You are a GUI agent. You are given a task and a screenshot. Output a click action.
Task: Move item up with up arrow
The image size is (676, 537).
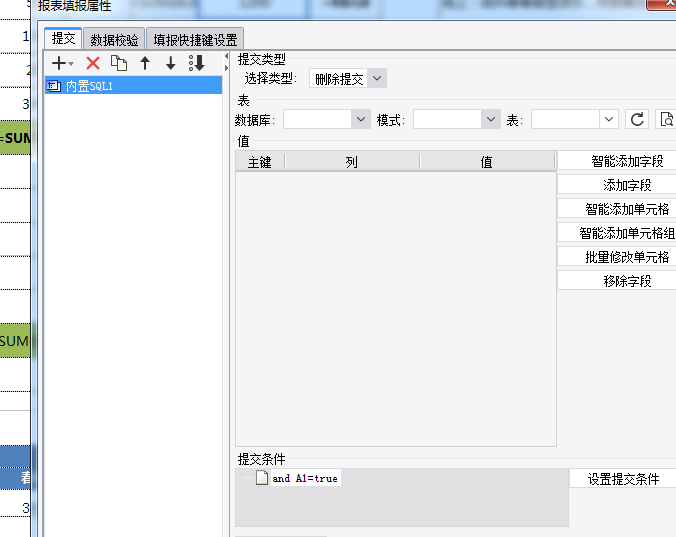pyautogui.click(x=145, y=63)
